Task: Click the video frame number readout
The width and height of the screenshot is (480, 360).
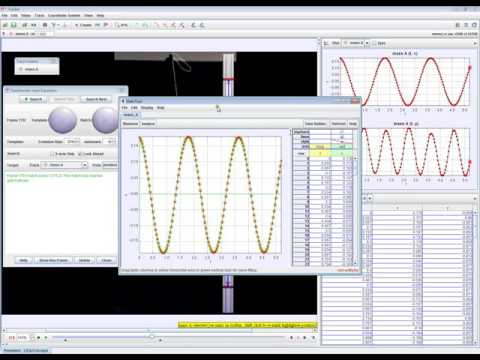Action: [x=12, y=338]
